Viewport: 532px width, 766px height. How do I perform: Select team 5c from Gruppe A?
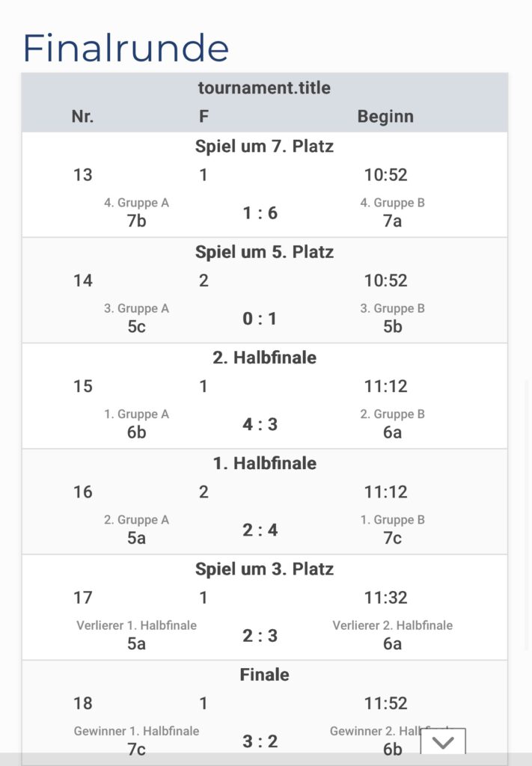136,326
